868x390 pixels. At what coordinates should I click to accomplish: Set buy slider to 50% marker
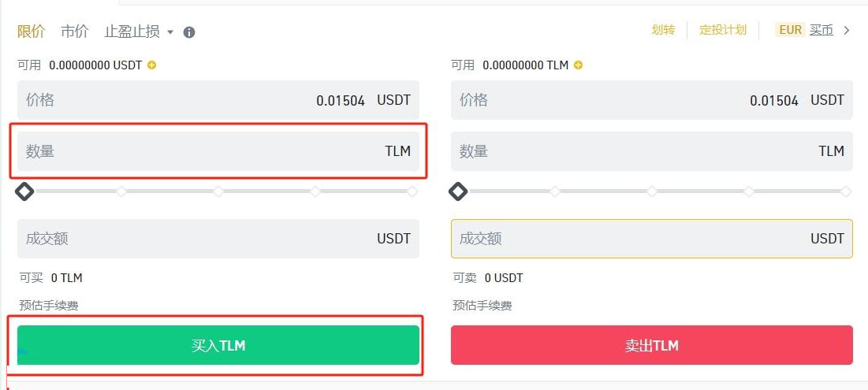click(x=218, y=191)
